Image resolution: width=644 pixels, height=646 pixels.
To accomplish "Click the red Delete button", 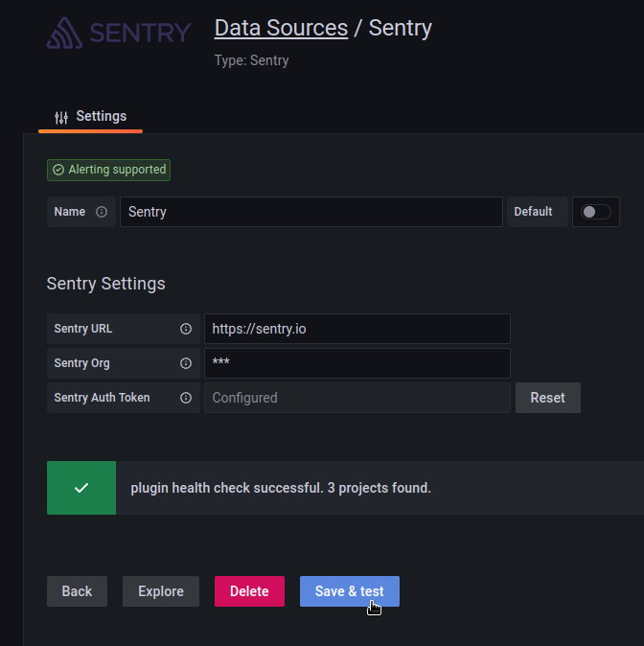I will pos(249,591).
